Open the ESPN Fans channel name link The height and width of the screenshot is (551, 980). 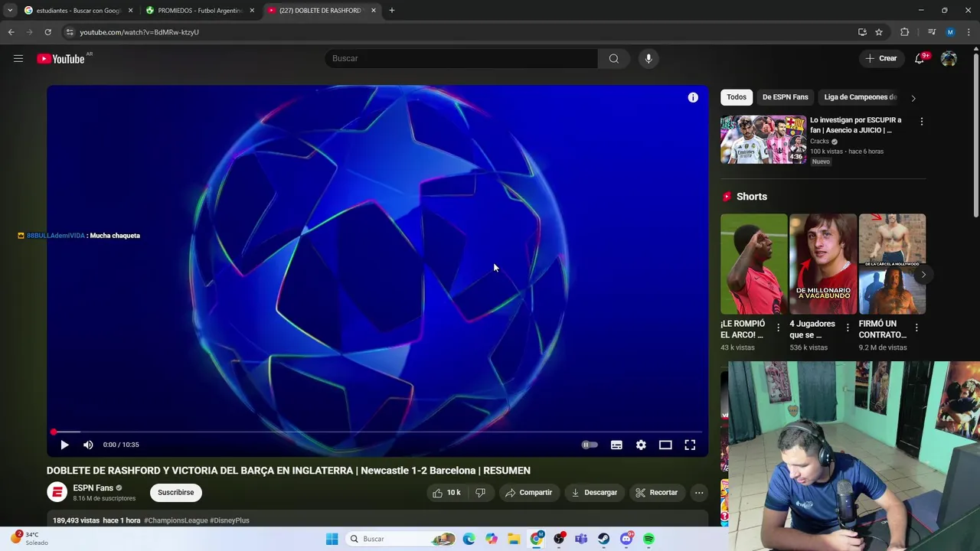point(93,488)
